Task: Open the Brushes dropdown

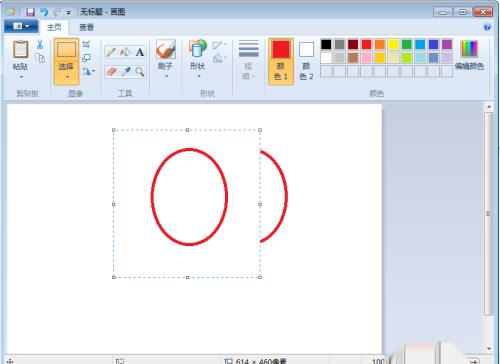Action: pyautogui.click(x=166, y=76)
